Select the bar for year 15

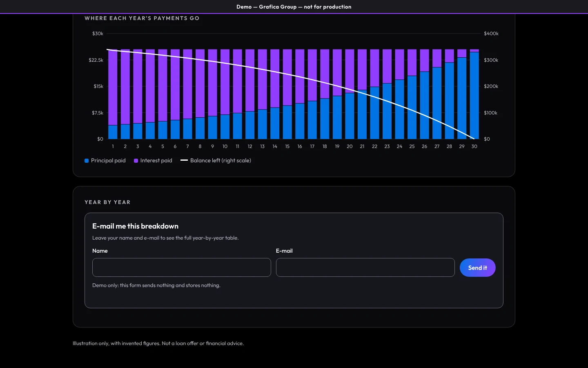click(x=287, y=94)
